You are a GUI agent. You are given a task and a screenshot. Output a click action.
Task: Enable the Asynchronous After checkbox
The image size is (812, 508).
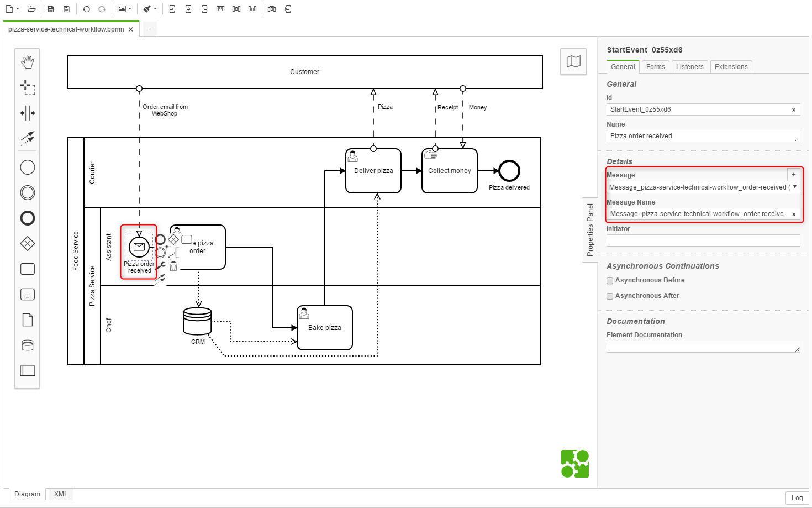[610, 296]
